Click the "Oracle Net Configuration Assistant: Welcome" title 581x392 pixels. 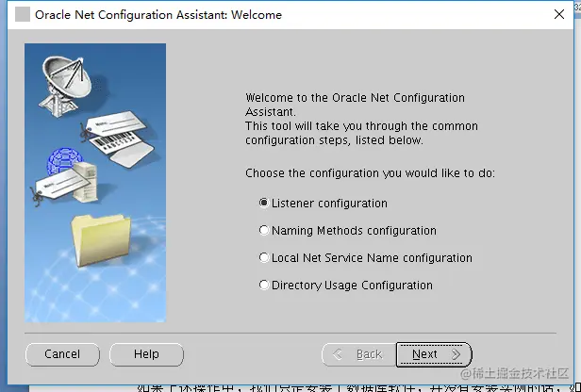click(x=158, y=15)
